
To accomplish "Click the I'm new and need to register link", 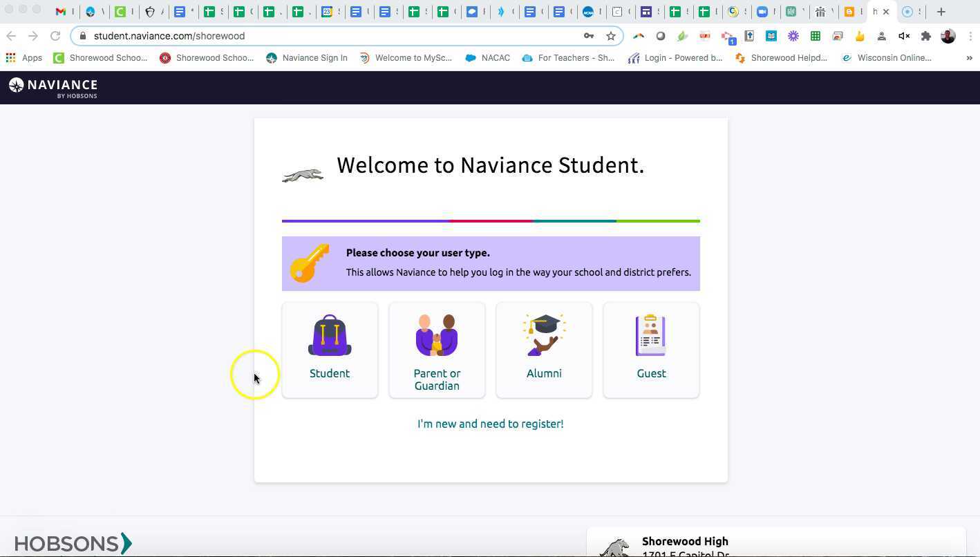I will tap(490, 424).
